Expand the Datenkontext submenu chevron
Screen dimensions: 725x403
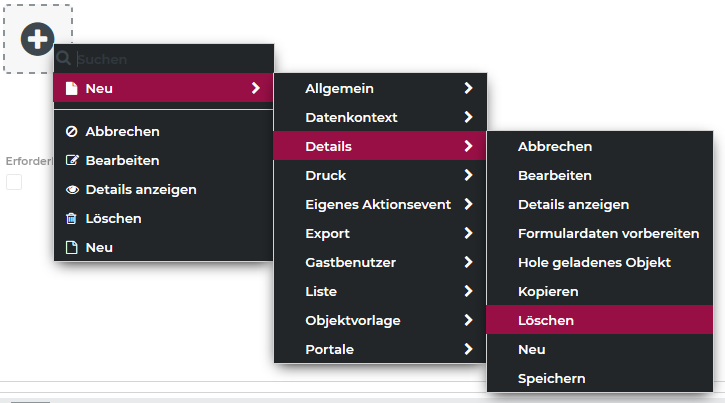click(x=468, y=118)
